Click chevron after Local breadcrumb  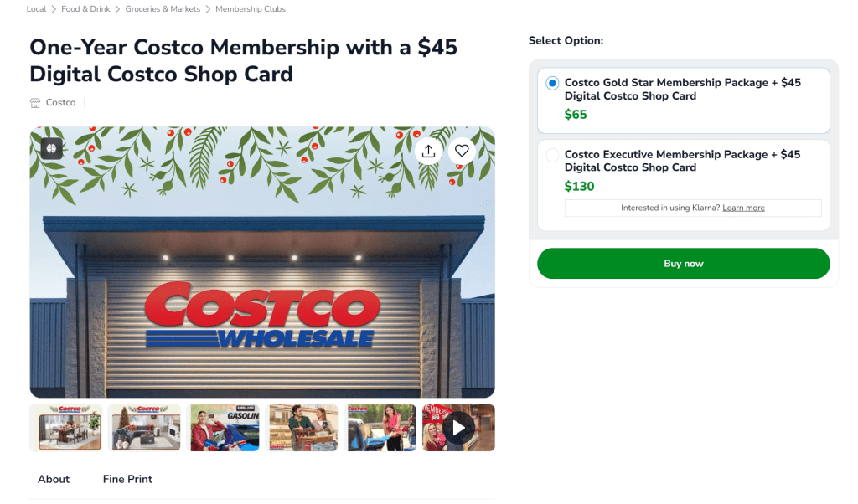(x=54, y=9)
